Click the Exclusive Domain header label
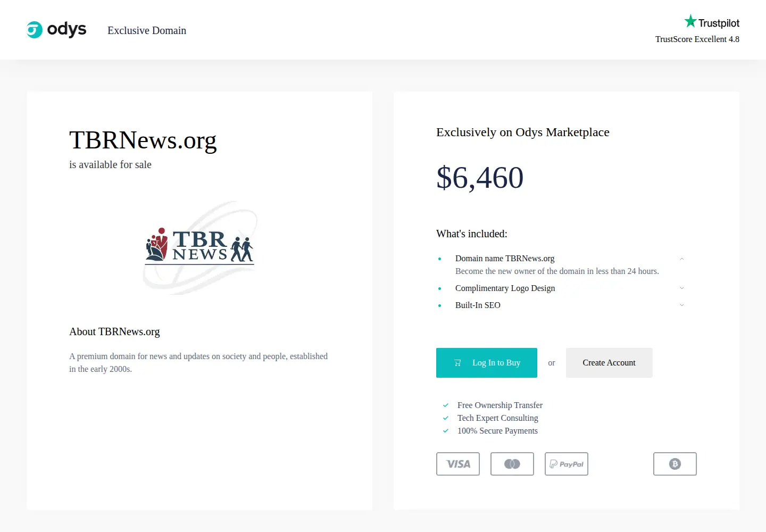Image resolution: width=766 pixels, height=532 pixels. (147, 30)
